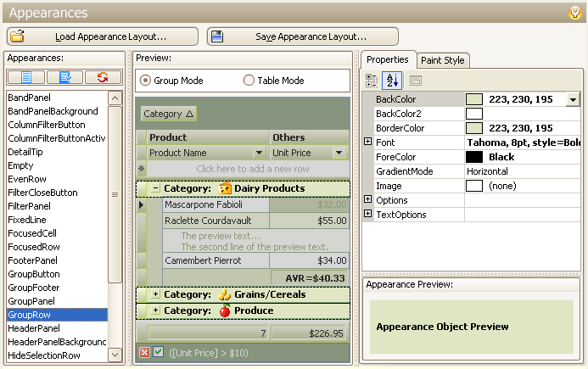Select GroupButton appearance item
Image resolution: width=588 pixels, height=369 pixels.
click(x=57, y=274)
